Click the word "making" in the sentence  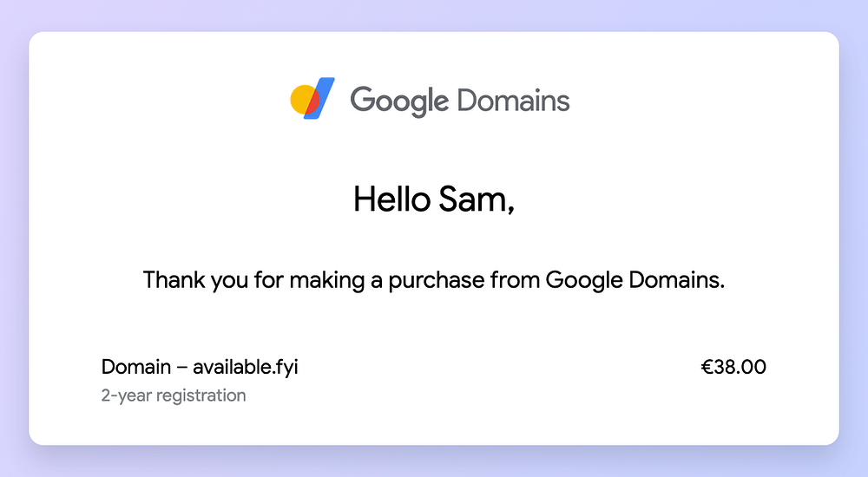tap(327, 281)
